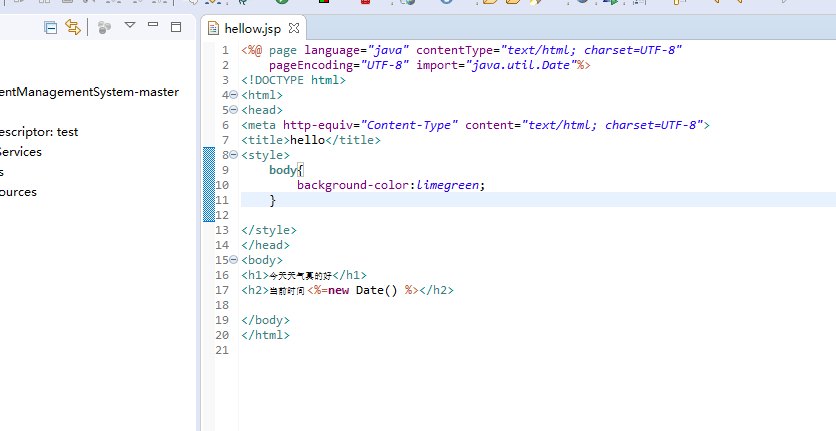Click the 'body' CSS selector on line 9
The image size is (836, 431).
tap(283, 170)
